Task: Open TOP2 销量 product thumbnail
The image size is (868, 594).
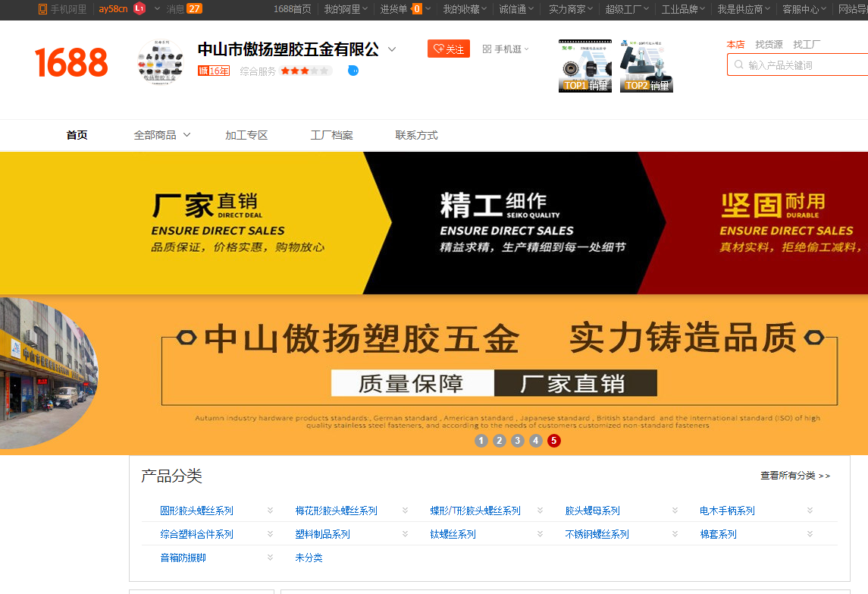Action: pyautogui.click(x=647, y=66)
